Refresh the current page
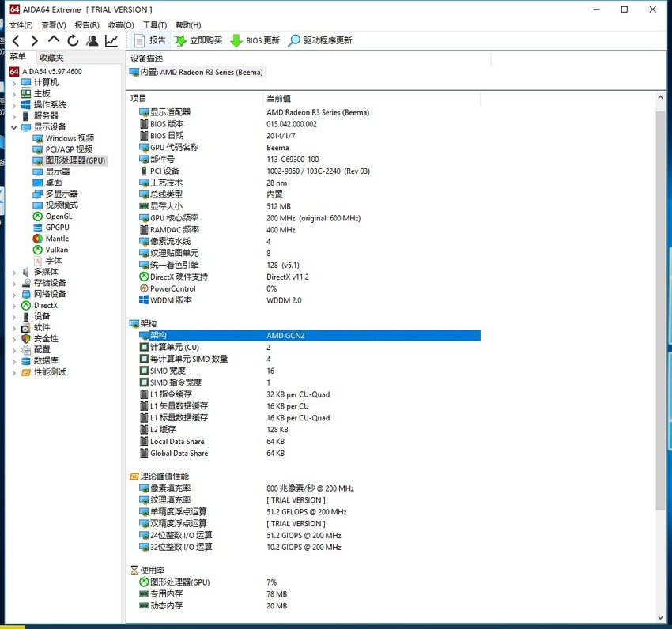Screen dimensions: 672x629 click(x=73, y=41)
